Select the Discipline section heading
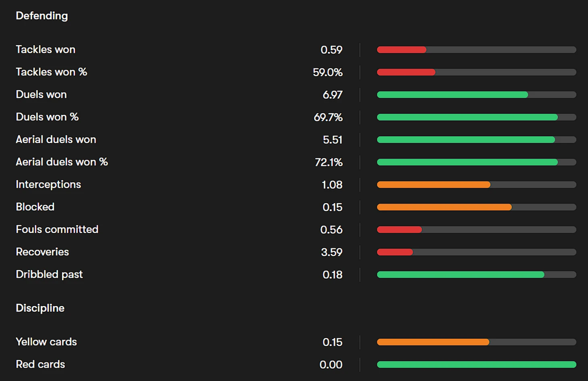The height and width of the screenshot is (381, 588). [40, 308]
